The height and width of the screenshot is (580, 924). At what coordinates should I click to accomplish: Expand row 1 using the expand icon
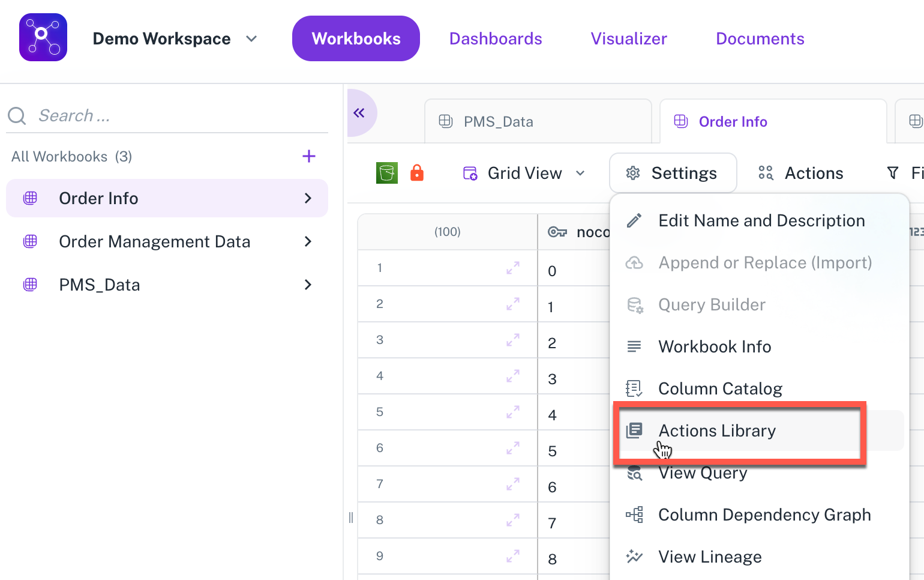pos(512,268)
